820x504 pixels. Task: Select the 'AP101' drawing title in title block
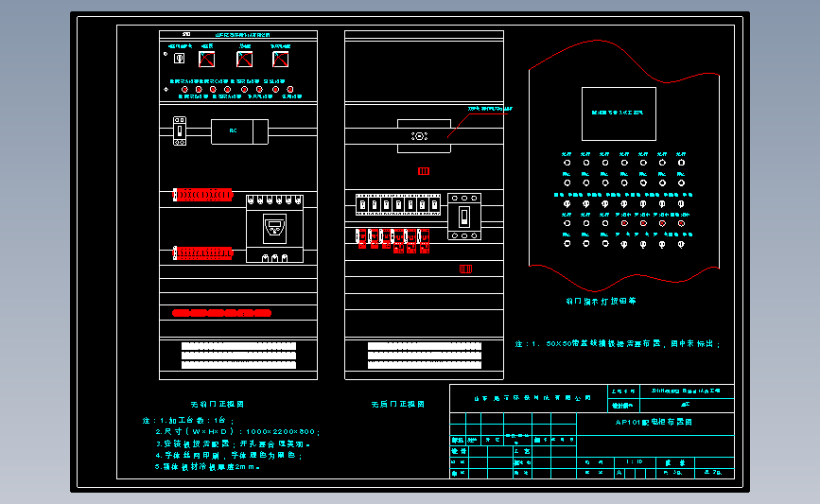[654, 422]
